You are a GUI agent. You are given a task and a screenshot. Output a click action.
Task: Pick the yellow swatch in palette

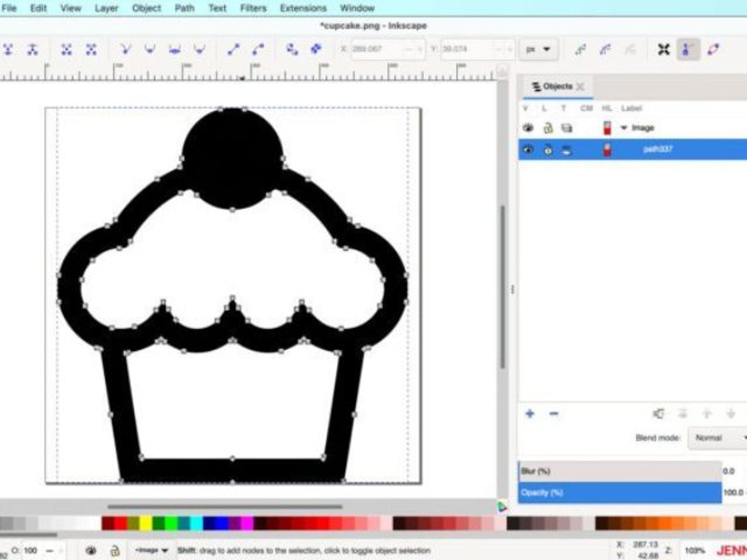tap(146, 523)
